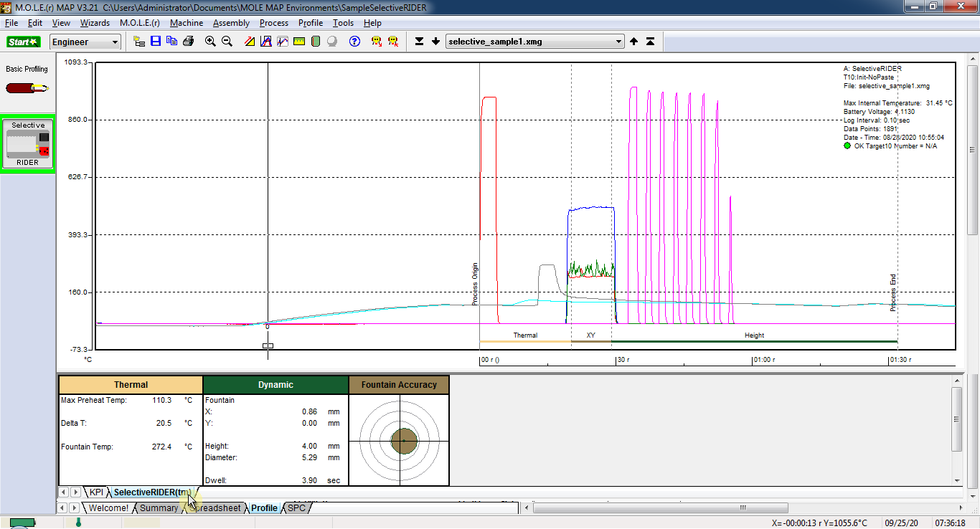Open the Assembly menu

click(x=231, y=23)
